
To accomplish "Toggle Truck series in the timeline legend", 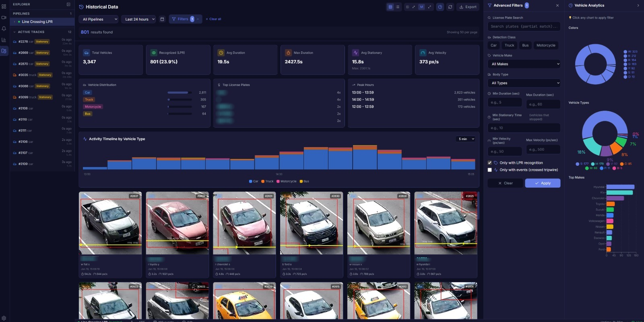I will 267,182.
